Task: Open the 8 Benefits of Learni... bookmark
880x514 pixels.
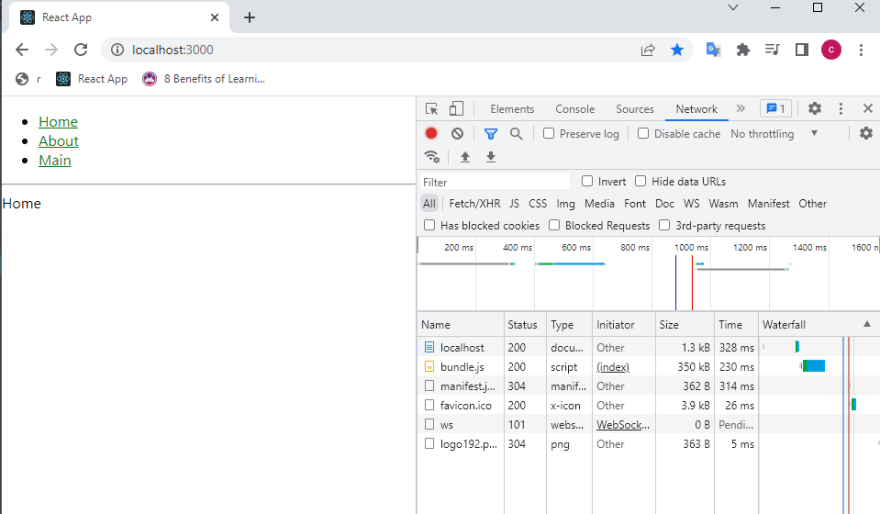Action: [204, 79]
